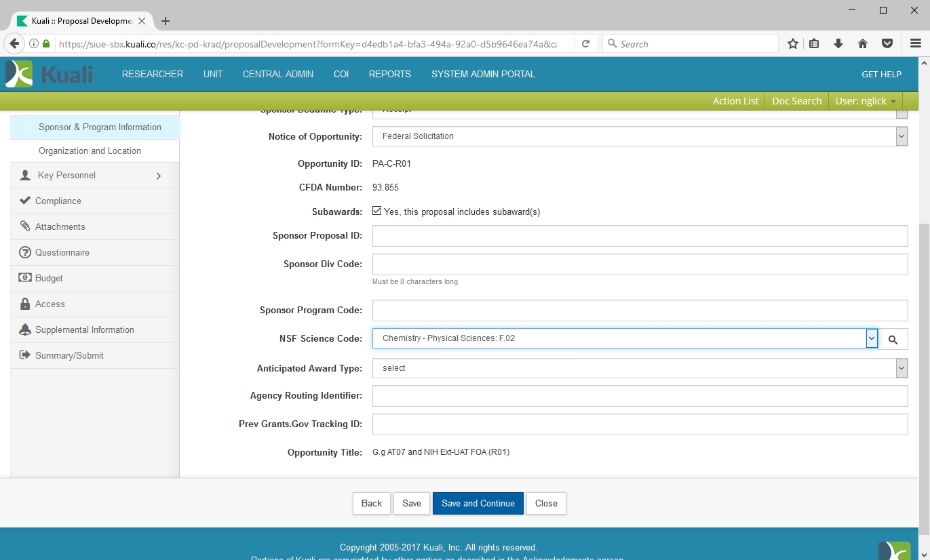Open the Access lock section
The height and width of the screenshot is (560, 930).
(x=50, y=304)
